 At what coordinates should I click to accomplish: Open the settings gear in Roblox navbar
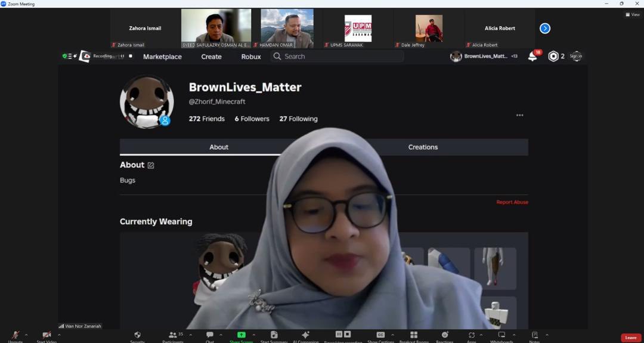576,56
